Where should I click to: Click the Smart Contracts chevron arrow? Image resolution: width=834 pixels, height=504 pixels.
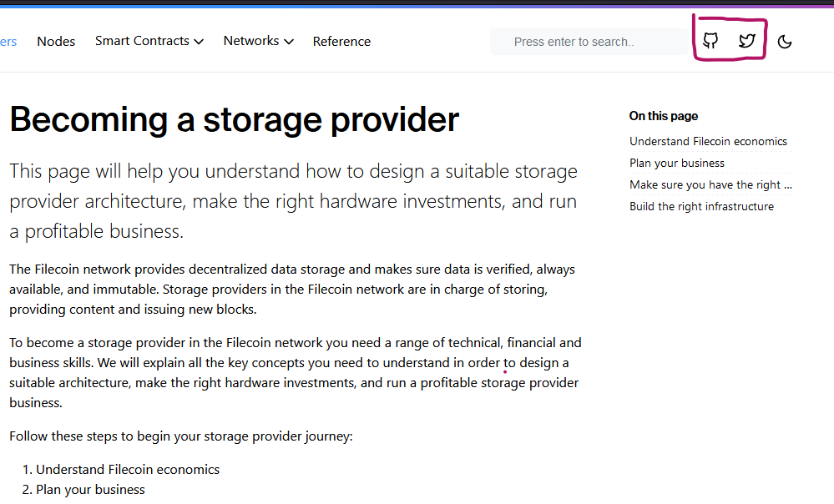[199, 42]
